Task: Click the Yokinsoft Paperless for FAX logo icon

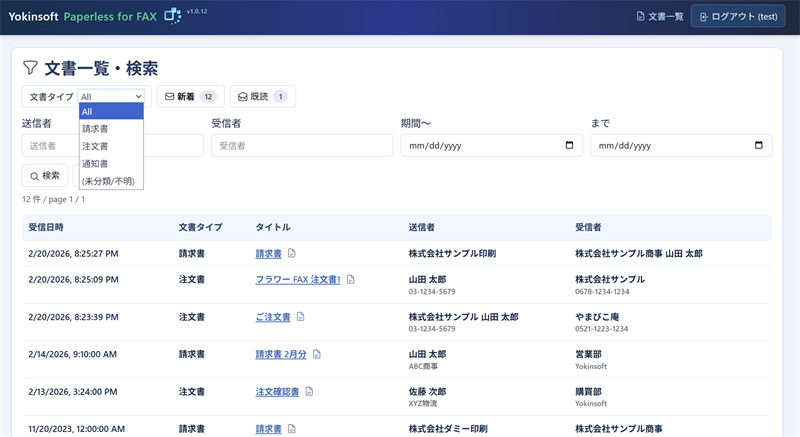Action: click(172, 16)
